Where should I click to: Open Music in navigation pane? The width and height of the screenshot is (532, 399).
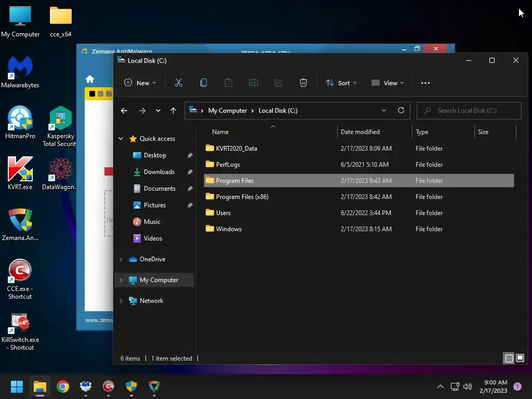click(x=152, y=221)
